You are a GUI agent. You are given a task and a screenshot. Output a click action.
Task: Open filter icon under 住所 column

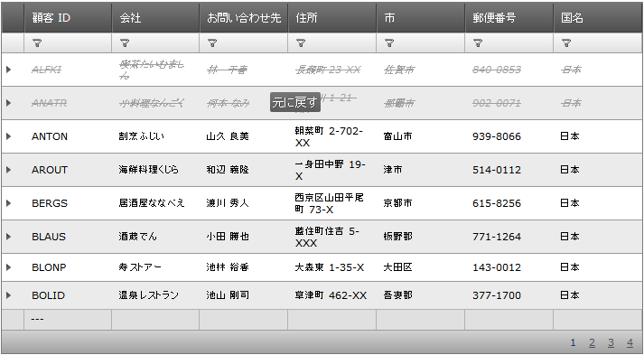tap(301, 42)
